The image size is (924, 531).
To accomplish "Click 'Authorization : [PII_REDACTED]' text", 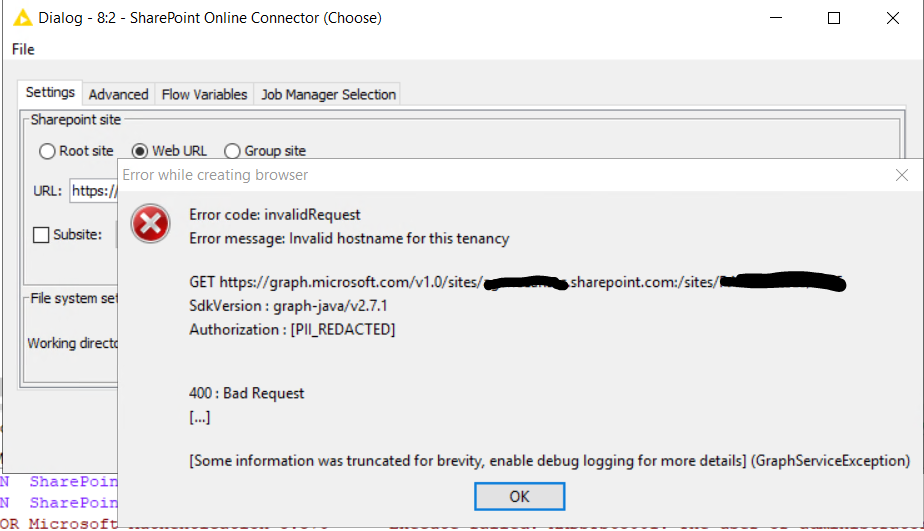I will pos(292,329).
